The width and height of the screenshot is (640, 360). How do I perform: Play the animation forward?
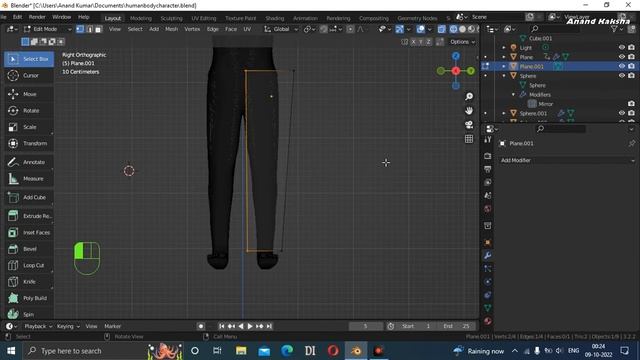click(250, 326)
